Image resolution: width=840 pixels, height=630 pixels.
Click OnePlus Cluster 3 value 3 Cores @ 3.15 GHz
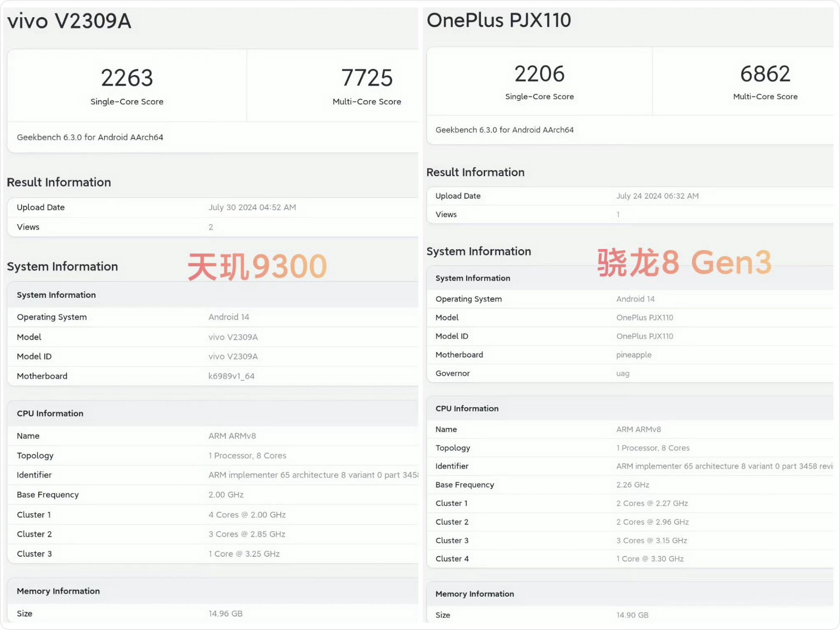(651, 540)
